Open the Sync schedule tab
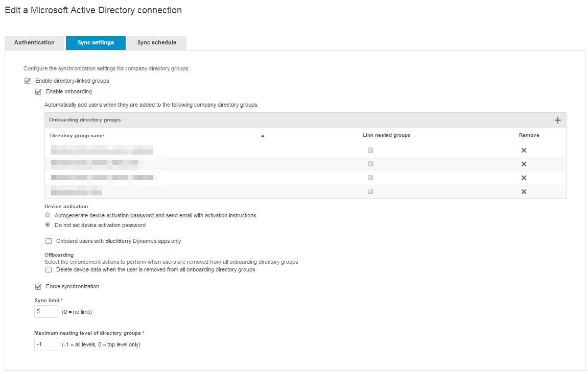Image resolution: width=588 pixels, height=374 pixels. click(156, 43)
